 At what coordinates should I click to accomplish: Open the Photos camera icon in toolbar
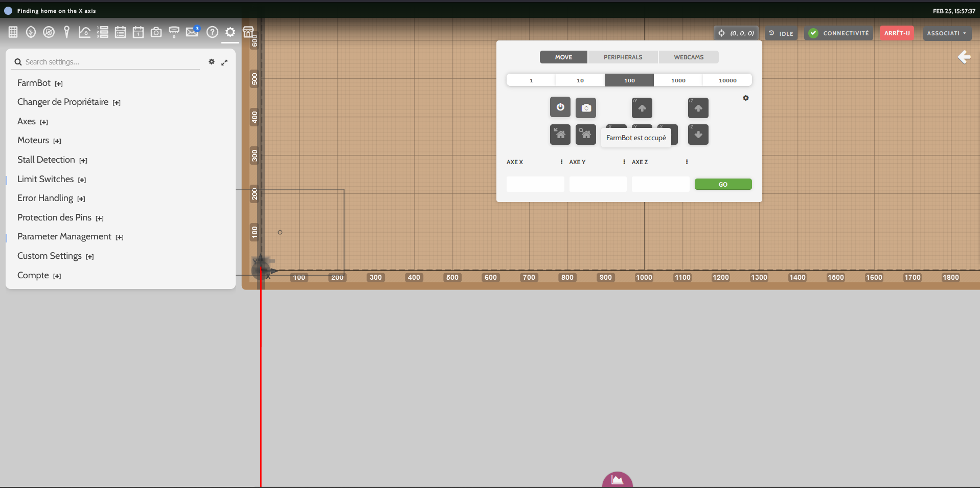click(x=156, y=32)
